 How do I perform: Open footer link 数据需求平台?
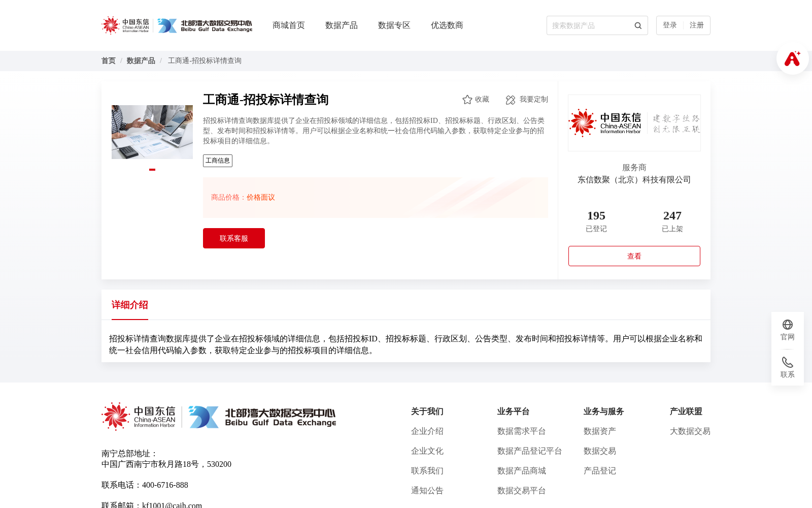coord(522,431)
